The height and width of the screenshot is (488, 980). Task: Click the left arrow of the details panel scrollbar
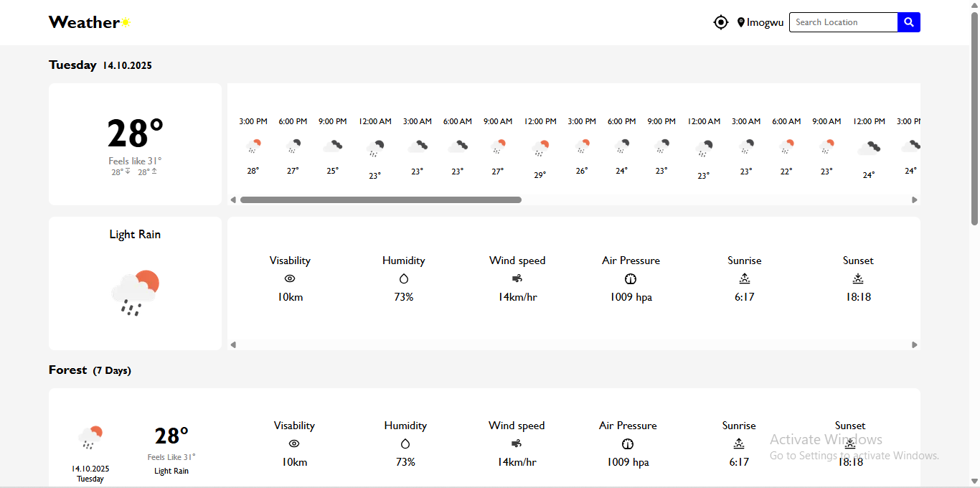(x=233, y=344)
